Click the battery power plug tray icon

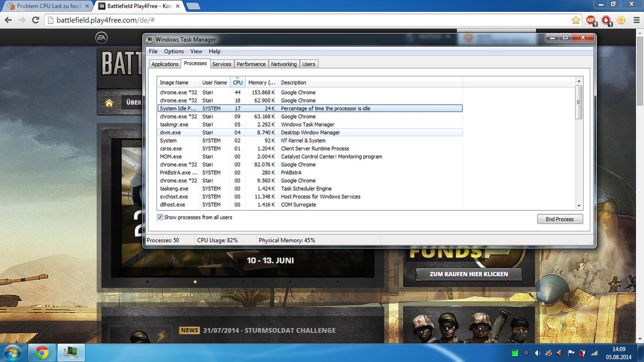[x=583, y=353]
